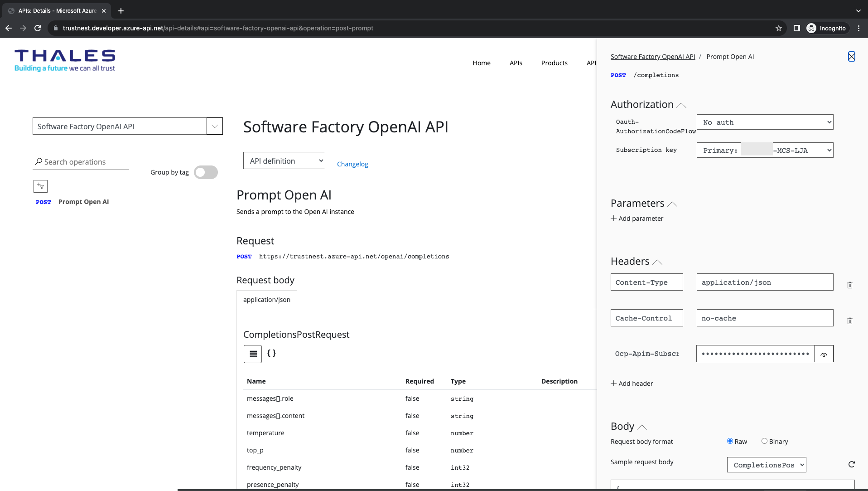
Task: Click the browser forward arrow
Action: click(23, 28)
